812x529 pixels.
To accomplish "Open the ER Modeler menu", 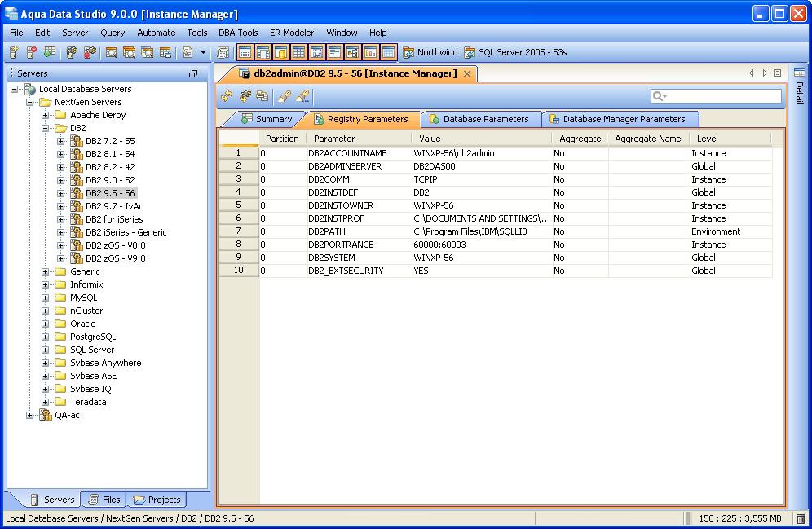I will point(292,33).
